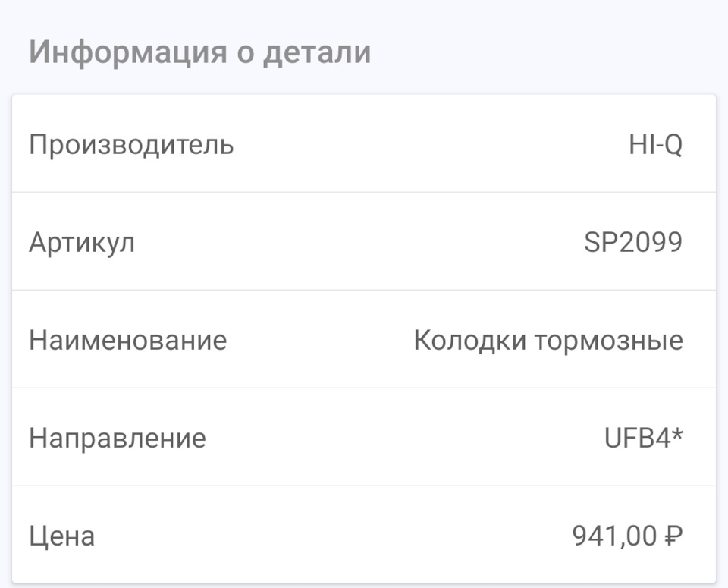Tap the word "детали" in the header
Image resolution: width=728 pixels, height=588 pixels.
(x=317, y=54)
